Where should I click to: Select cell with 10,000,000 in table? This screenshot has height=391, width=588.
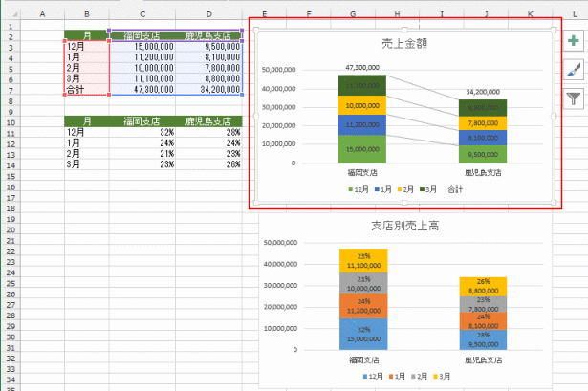[142, 68]
